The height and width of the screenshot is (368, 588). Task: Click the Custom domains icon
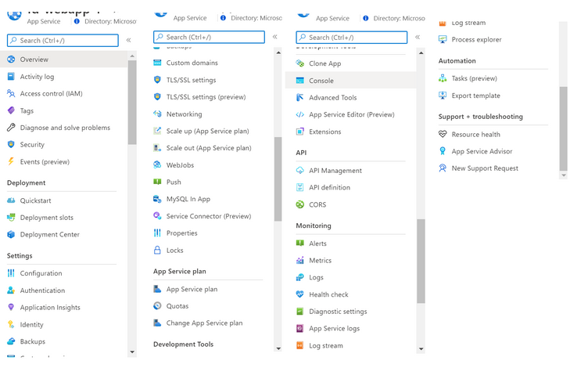[157, 63]
